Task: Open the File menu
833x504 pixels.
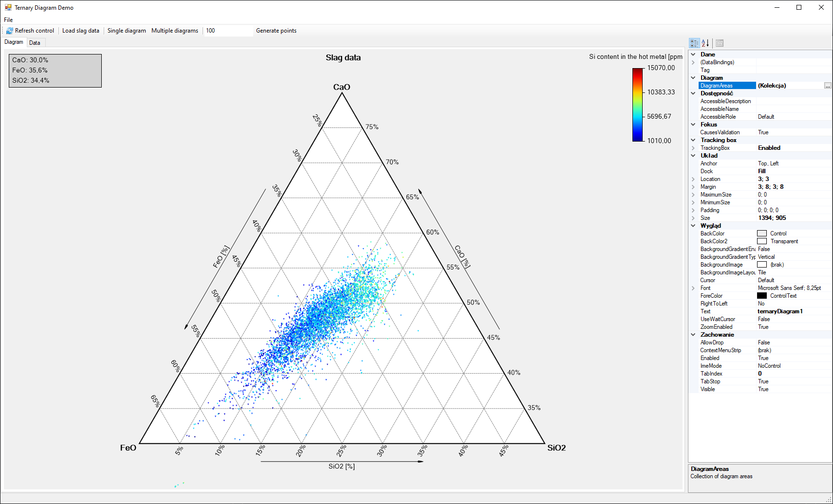Action: coord(8,19)
